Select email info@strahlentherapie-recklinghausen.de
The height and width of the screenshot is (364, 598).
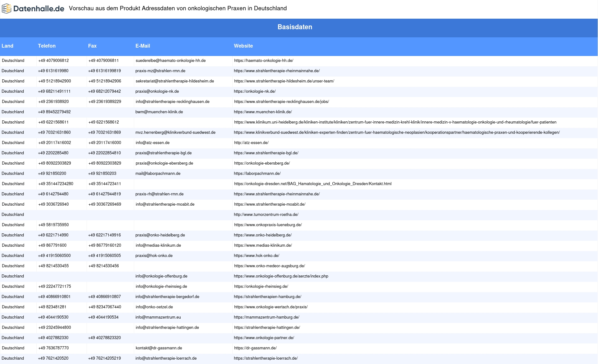point(173,102)
